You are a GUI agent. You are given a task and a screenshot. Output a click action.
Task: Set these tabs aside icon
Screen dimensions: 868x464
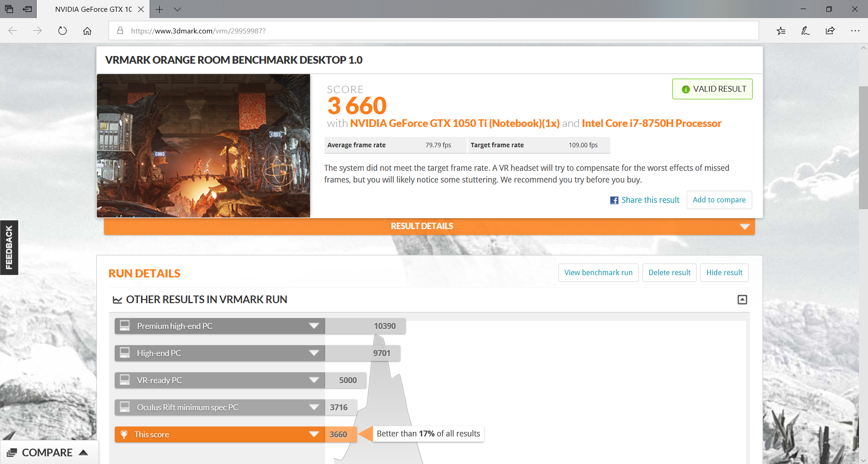28,9
